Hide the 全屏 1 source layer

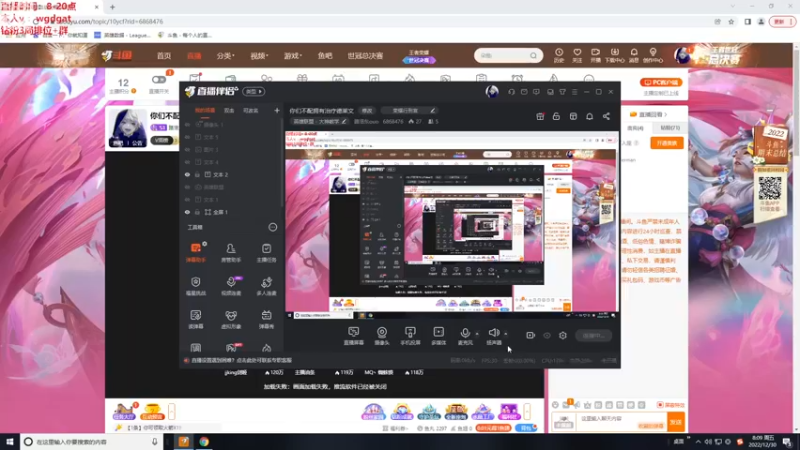coord(187,212)
